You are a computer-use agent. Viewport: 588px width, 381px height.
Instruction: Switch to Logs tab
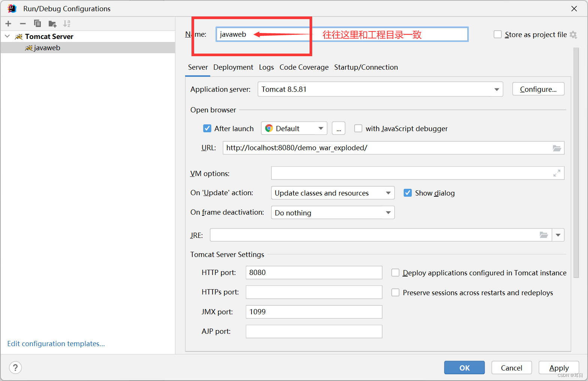[x=266, y=67]
